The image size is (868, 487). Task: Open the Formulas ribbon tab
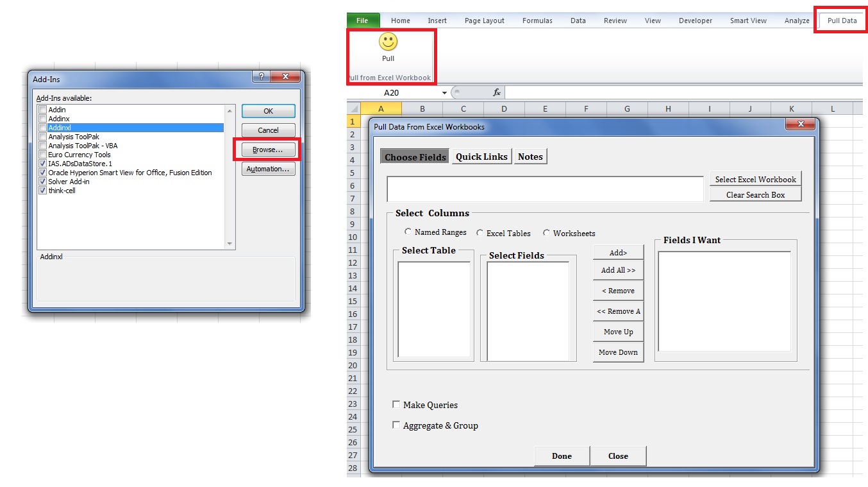tap(537, 21)
